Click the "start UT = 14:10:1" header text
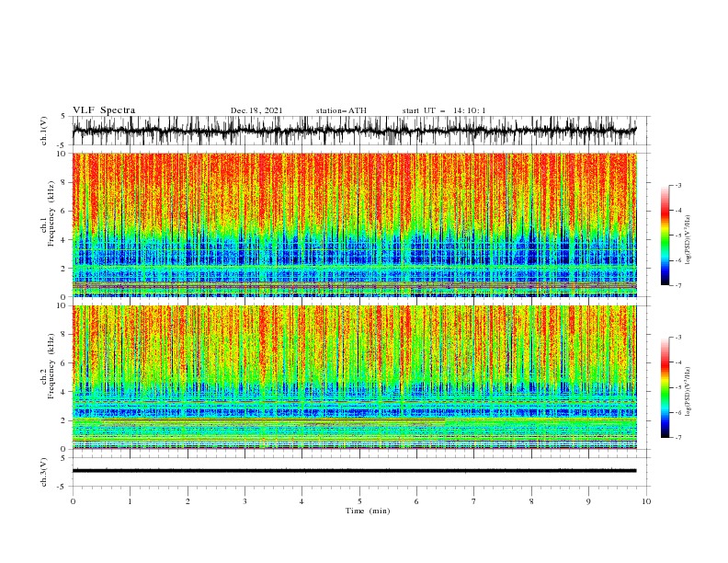This screenshot has width=728, height=563. coord(444,110)
